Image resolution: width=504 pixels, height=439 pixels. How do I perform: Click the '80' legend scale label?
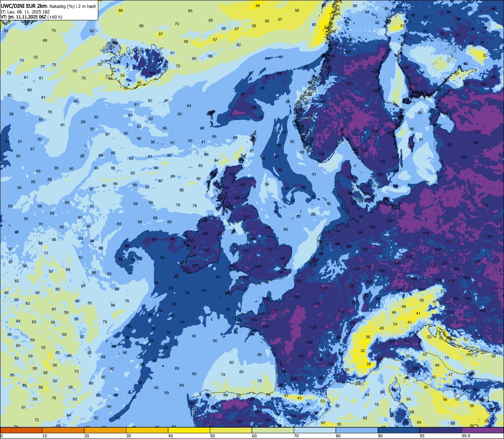pos(338,436)
